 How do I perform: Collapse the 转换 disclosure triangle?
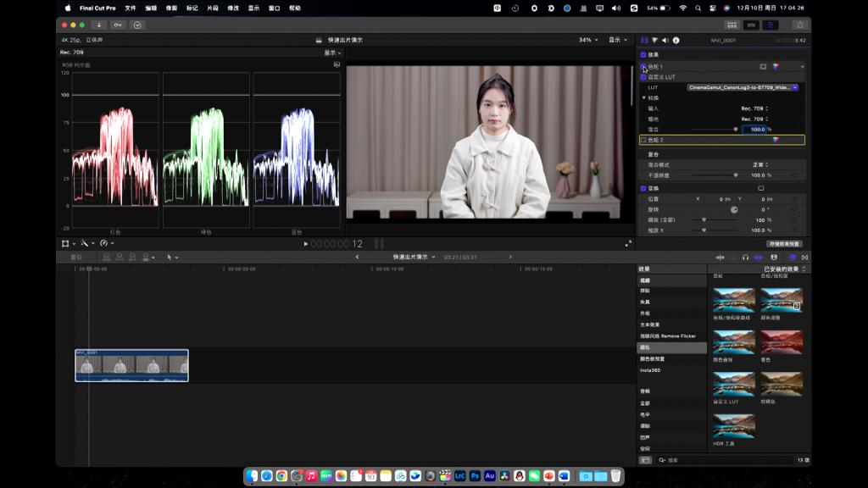coord(643,97)
